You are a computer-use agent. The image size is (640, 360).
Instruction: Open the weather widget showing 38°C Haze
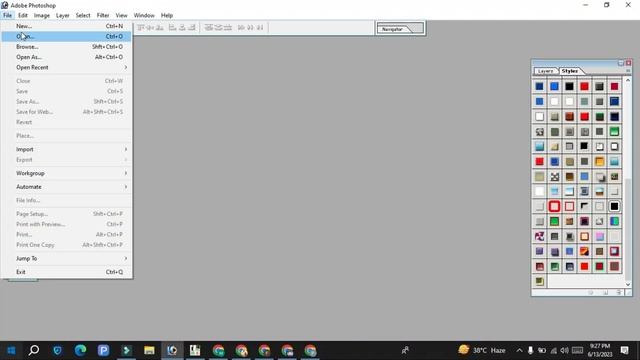[482, 350]
